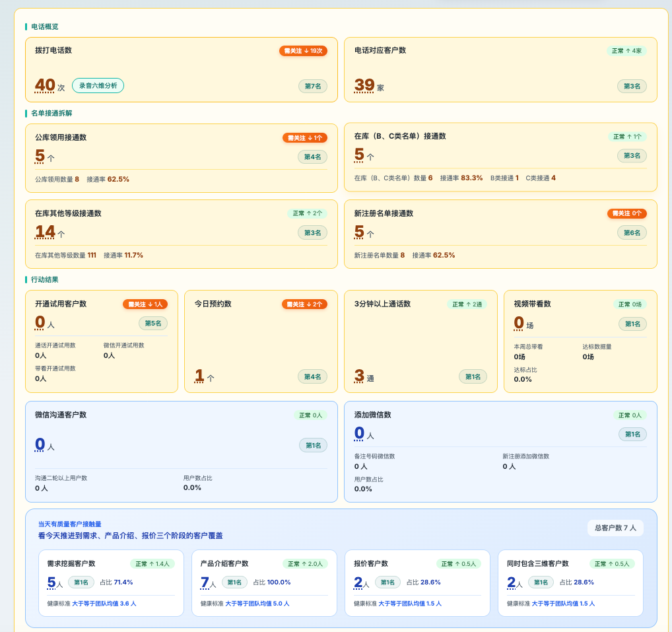Image resolution: width=672 pixels, height=632 pixels.
Task: Click the 正常 0场 status badge
Action: 630,304
